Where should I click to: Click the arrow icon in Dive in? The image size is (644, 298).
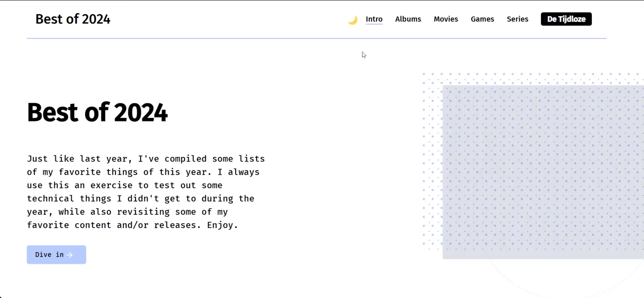tap(70, 255)
